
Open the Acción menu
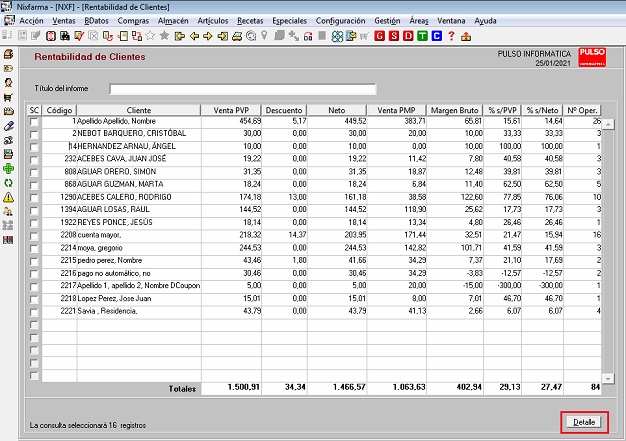coord(31,21)
